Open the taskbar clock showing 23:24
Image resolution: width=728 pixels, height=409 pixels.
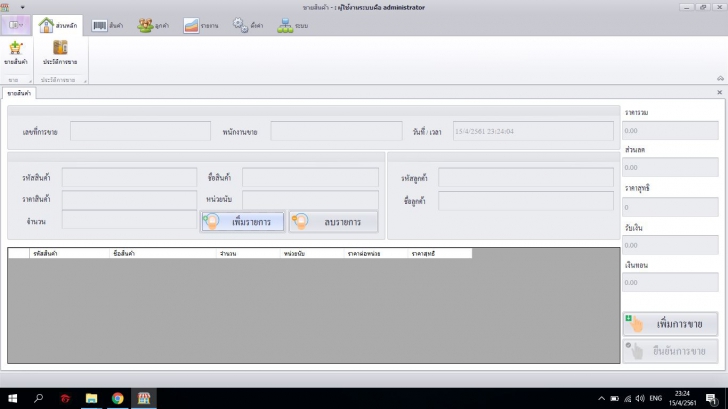tap(682, 398)
